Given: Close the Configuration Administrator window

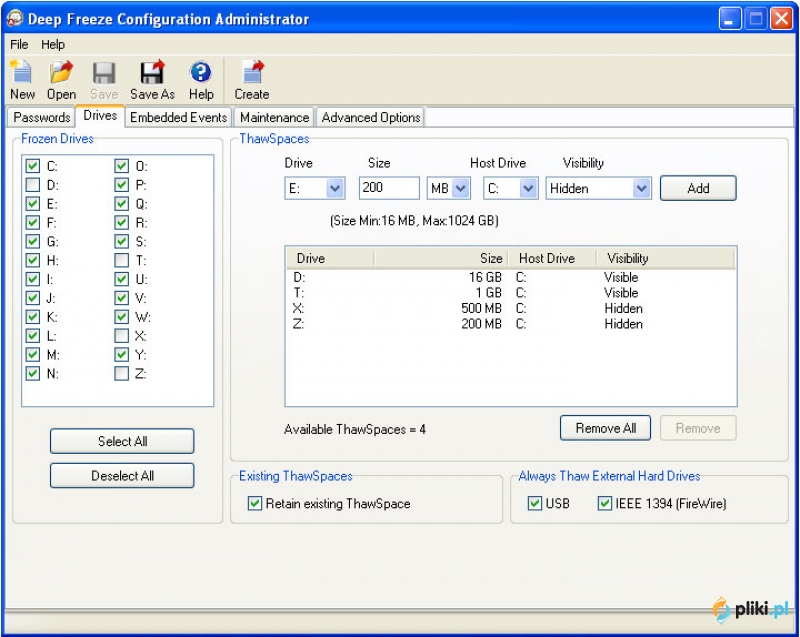Looking at the screenshot, I should pyautogui.click(x=781, y=19).
